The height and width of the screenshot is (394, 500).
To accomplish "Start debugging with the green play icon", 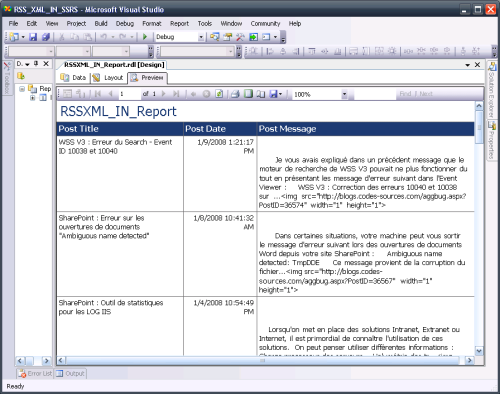I will (x=145, y=37).
